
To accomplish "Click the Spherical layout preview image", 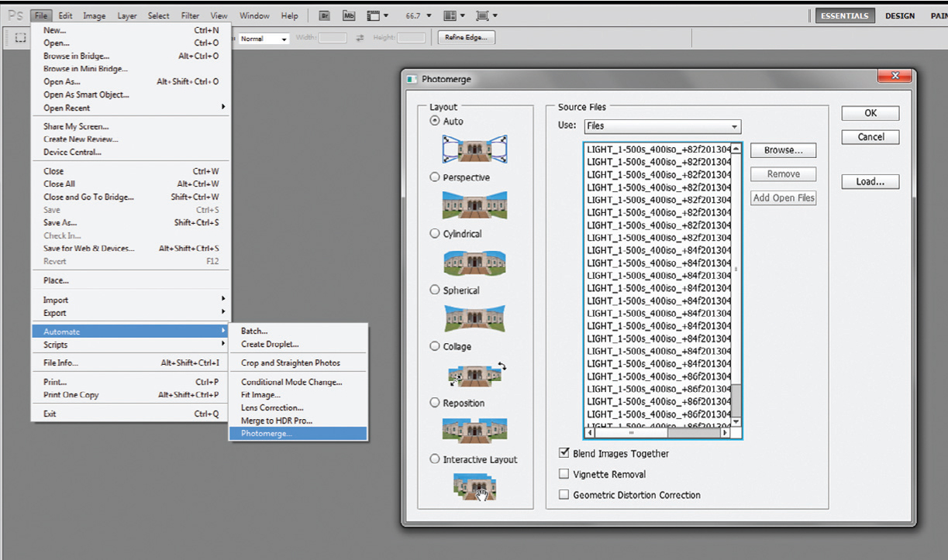I will pyautogui.click(x=474, y=318).
